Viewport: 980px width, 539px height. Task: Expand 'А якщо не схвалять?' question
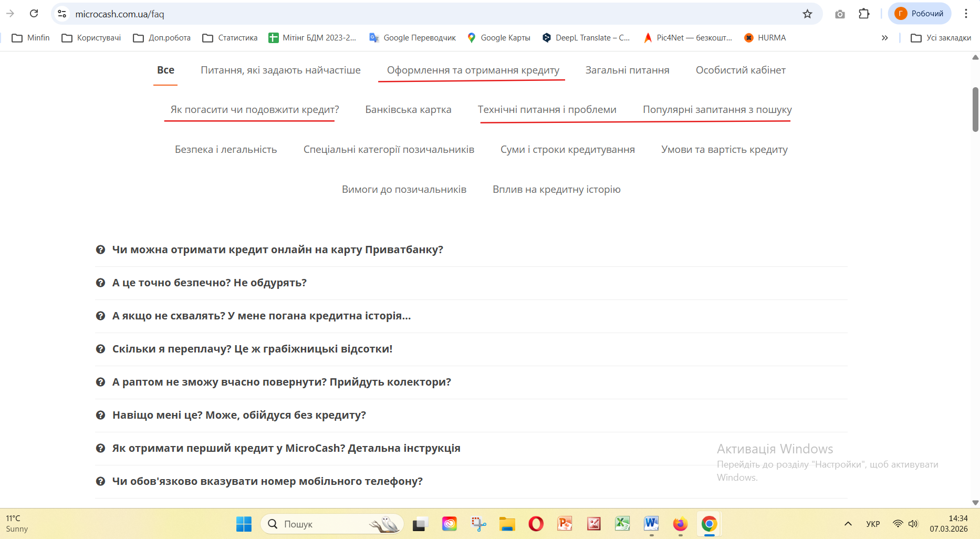471,316
